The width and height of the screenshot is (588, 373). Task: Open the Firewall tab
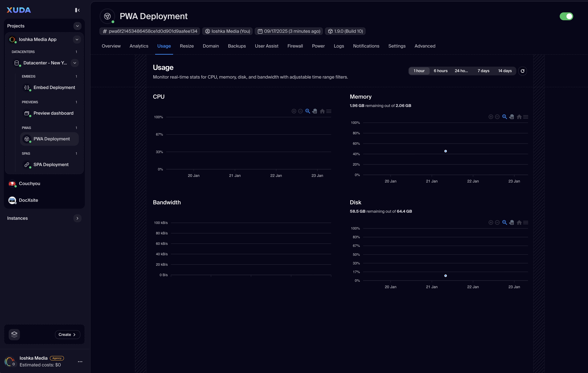[295, 46]
